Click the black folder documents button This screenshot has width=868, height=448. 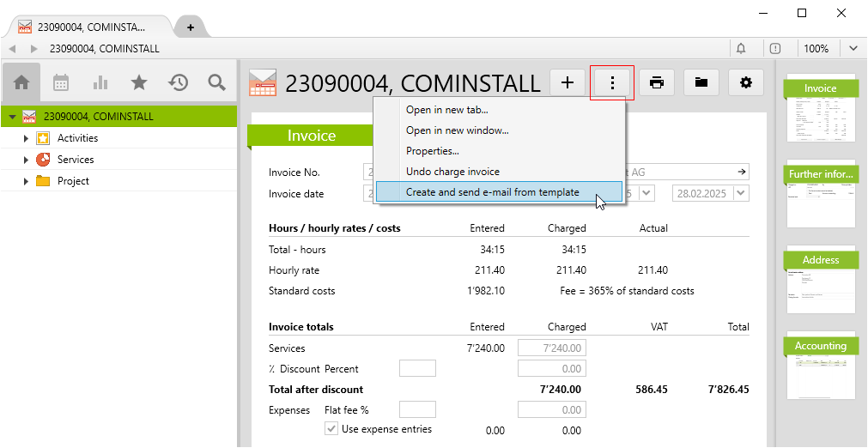701,82
